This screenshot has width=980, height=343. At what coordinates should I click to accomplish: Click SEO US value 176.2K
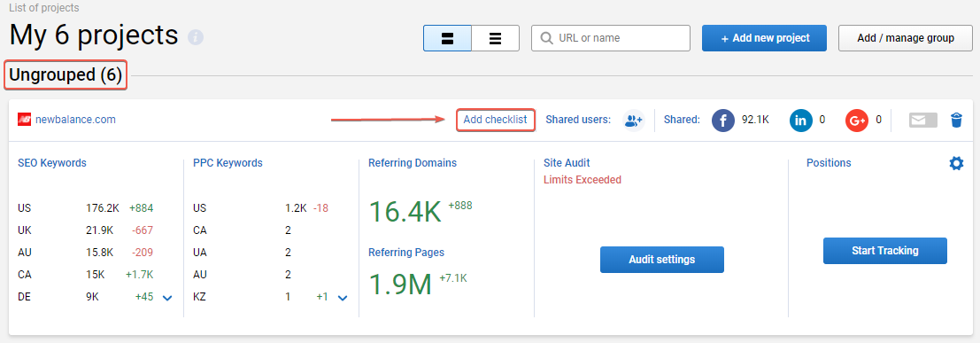point(103,207)
